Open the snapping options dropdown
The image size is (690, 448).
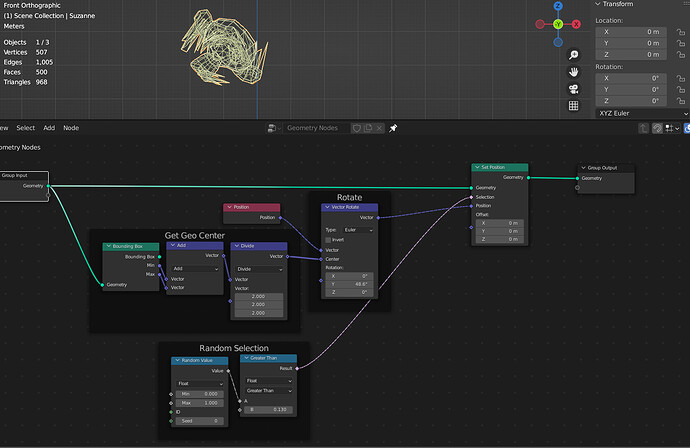coord(672,128)
